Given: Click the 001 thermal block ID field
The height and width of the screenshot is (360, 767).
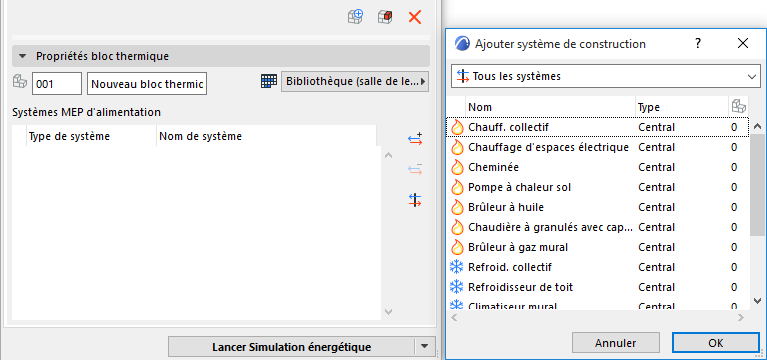Looking at the screenshot, I should click(57, 84).
